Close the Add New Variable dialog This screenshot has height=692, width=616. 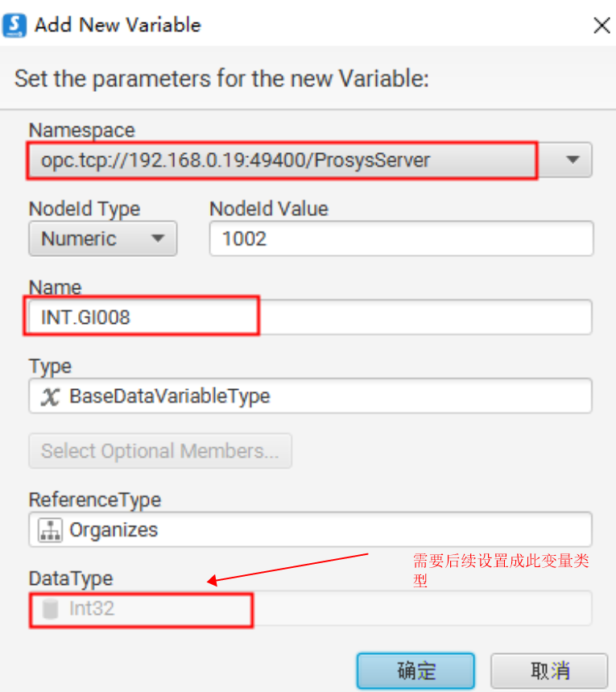click(x=601, y=25)
